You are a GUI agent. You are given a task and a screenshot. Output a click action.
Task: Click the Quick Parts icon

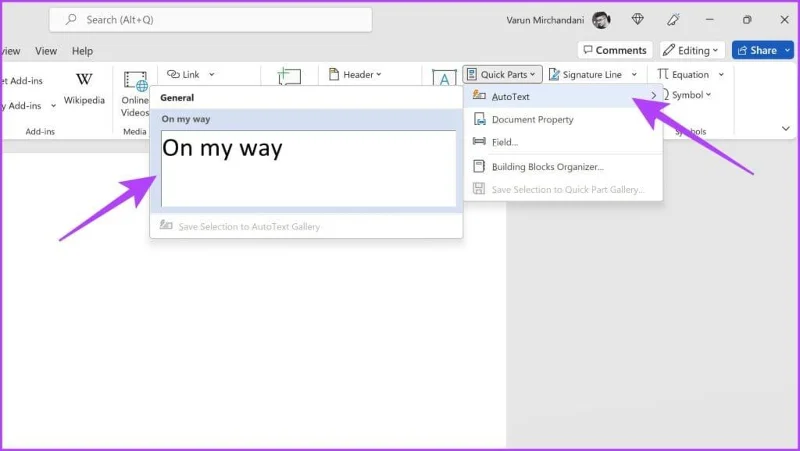pos(472,74)
